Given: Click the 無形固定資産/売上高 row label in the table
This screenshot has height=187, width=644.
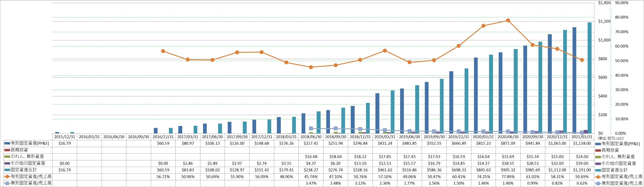Looking at the screenshot, I should pos(31,183).
